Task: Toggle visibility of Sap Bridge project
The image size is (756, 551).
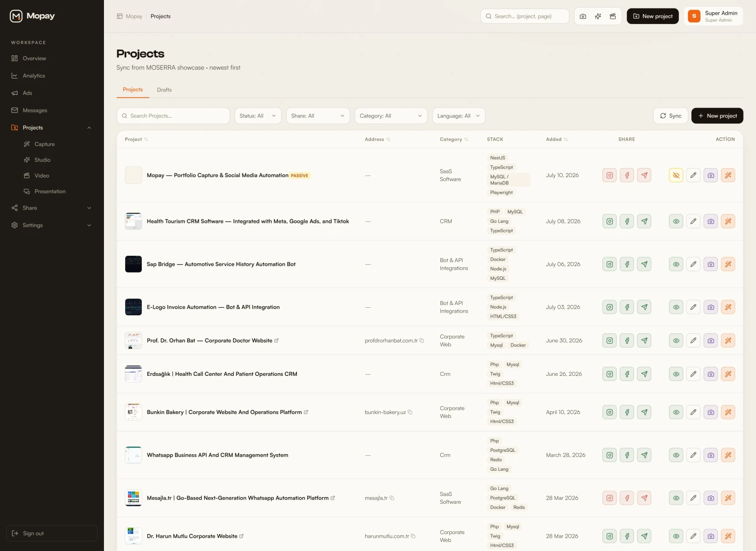Action: [x=676, y=264]
